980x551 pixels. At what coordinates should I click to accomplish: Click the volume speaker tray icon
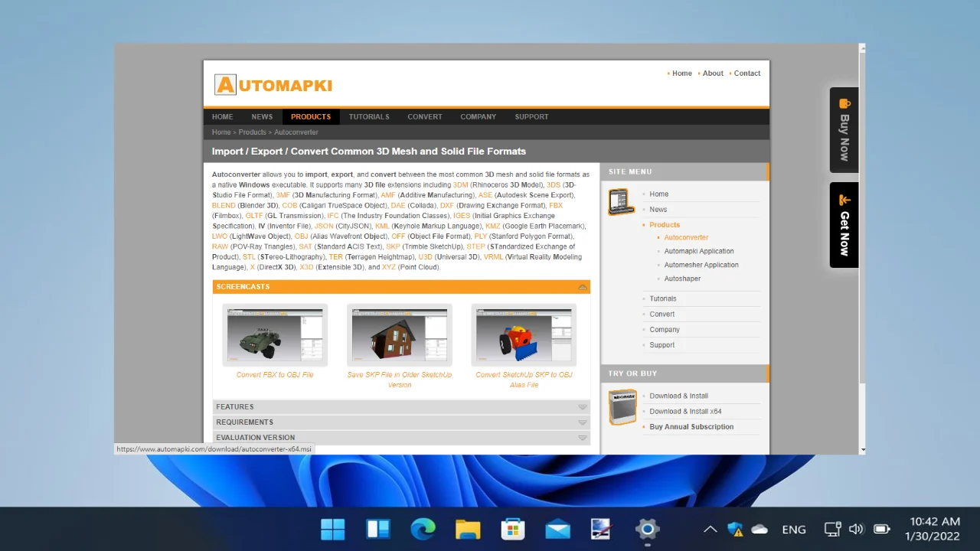click(857, 529)
